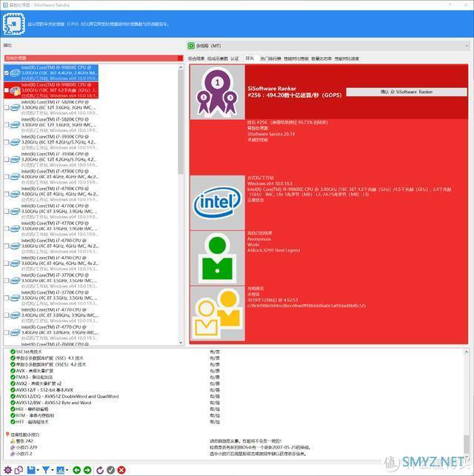Click the processor arithmetic icon in blue header

pyautogui.click(x=13, y=24)
